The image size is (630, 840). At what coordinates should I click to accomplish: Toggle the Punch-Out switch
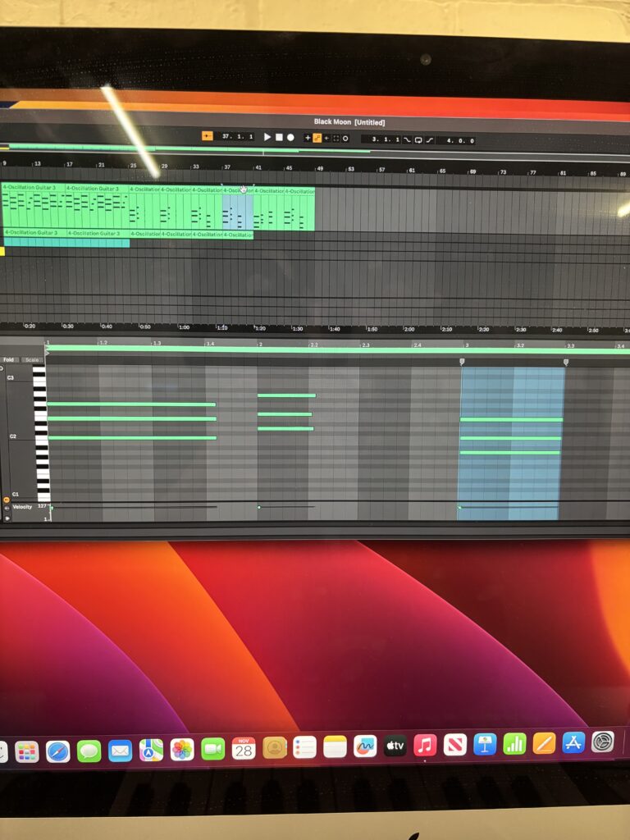tap(430, 140)
